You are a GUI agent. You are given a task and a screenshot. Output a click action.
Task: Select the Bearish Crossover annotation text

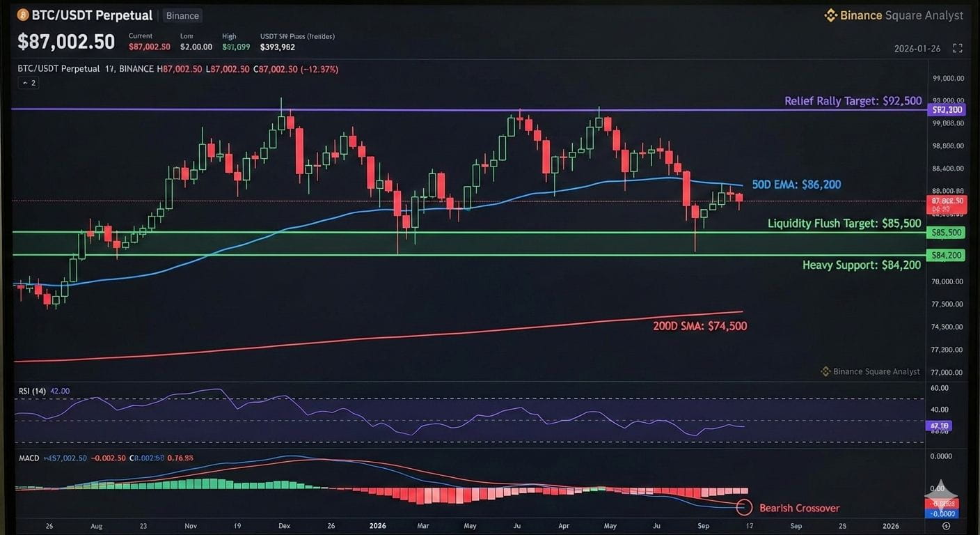click(799, 508)
